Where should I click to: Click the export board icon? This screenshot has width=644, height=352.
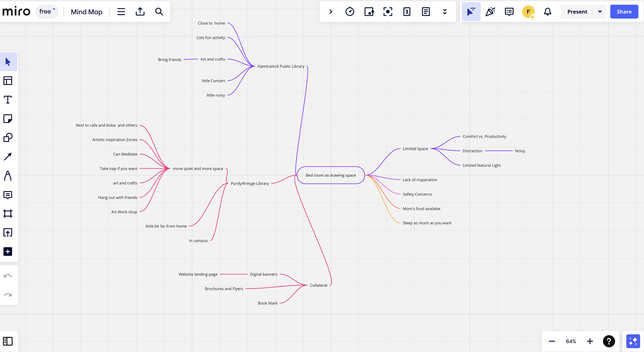pyautogui.click(x=140, y=12)
